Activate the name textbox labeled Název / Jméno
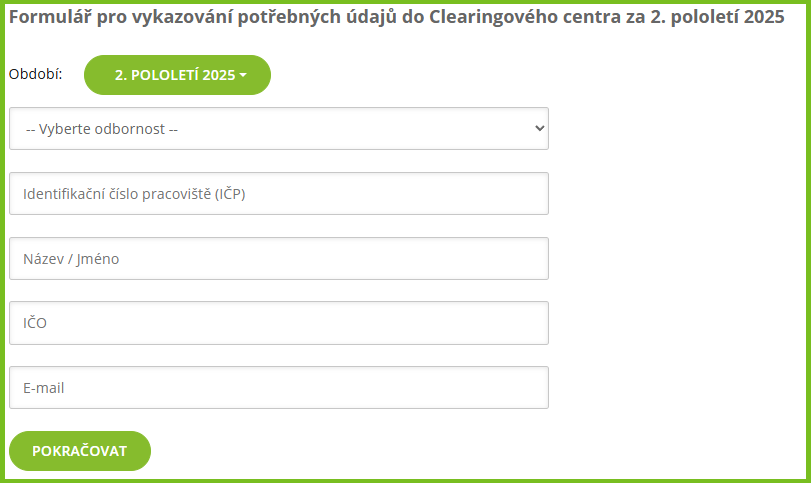This screenshot has width=811, height=483. (x=279, y=259)
